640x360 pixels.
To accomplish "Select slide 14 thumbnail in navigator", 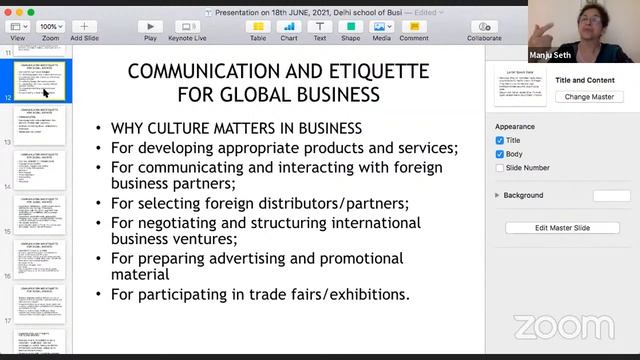I will [x=39, y=170].
